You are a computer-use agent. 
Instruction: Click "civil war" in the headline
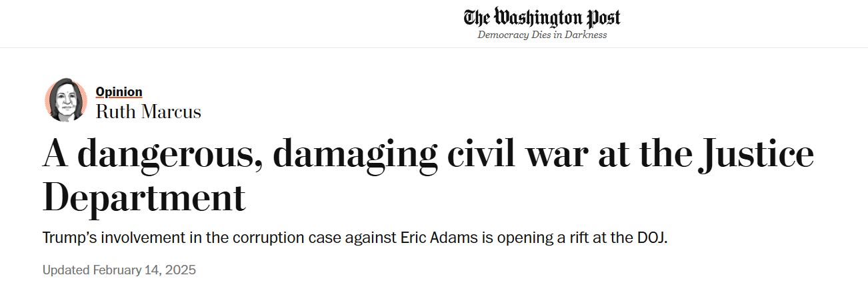pyautogui.click(x=516, y=154)
